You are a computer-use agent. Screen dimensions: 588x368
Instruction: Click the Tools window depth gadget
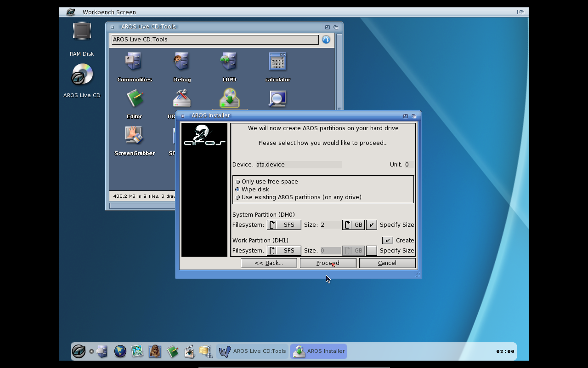click(336, 27)
